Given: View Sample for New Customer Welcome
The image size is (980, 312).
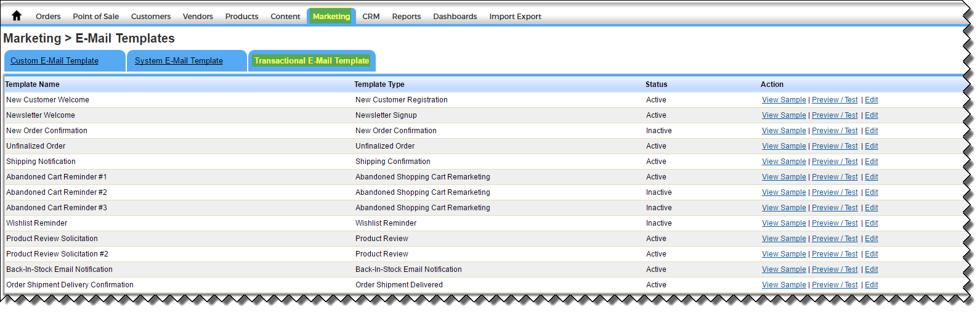Looking at the screenshot, I should 784,100.
